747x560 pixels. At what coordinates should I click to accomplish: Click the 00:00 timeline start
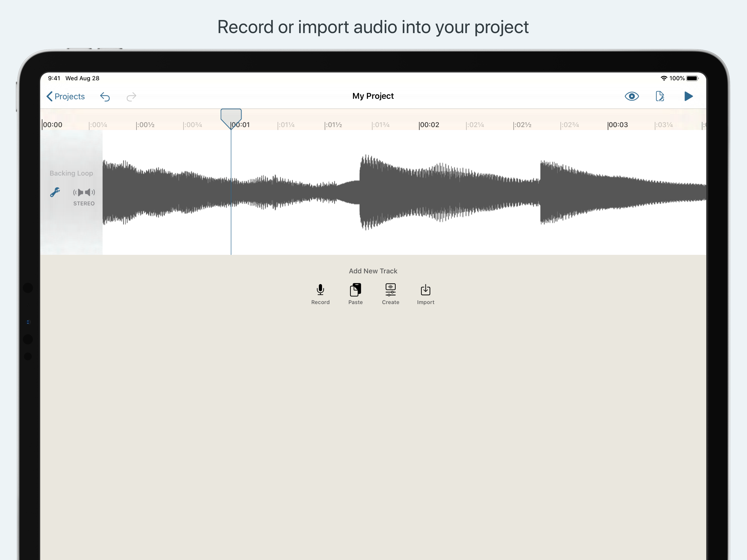click(x=52, y=125)
